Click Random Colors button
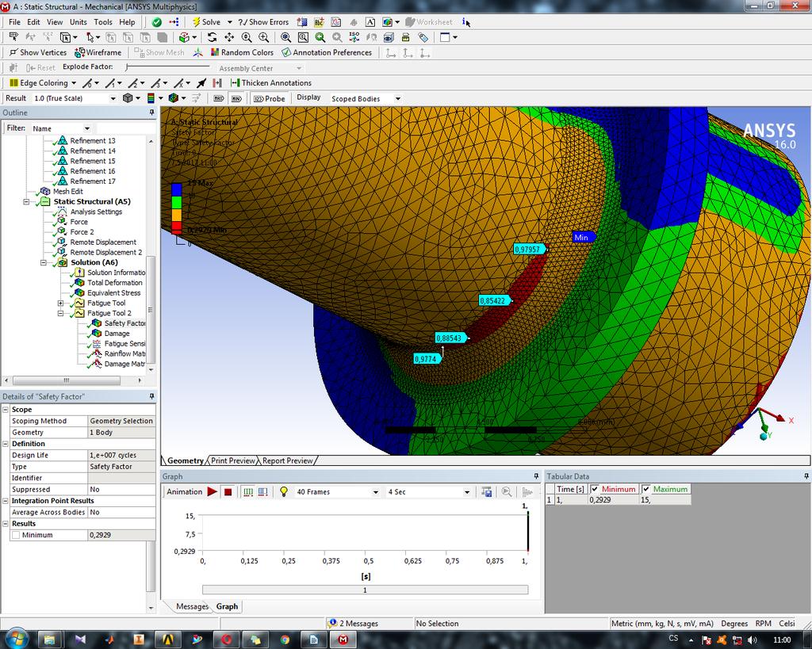Viewport: 812px width, 649px height. [x=242, y=52]
